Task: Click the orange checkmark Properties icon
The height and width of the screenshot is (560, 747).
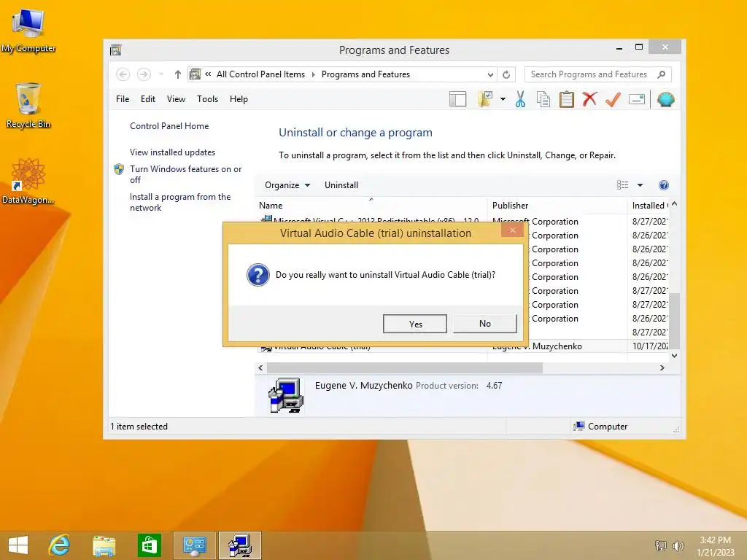Action: tap(613, 99)
